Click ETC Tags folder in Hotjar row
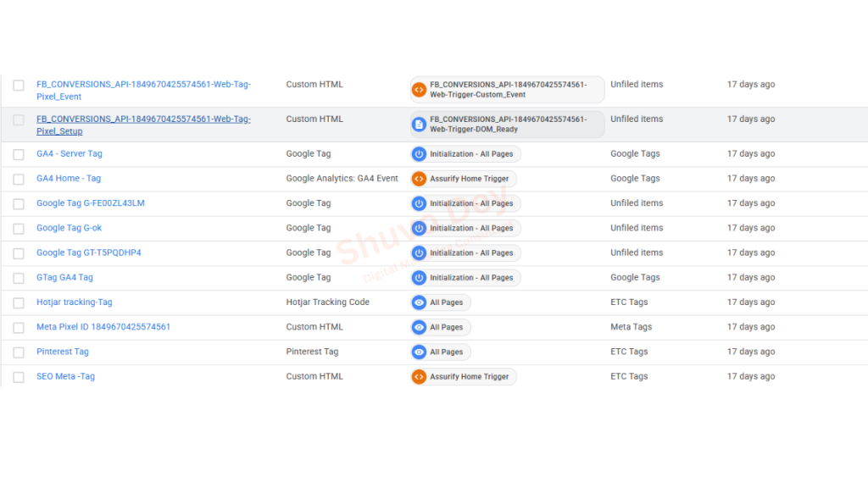 tap(629, 302)
